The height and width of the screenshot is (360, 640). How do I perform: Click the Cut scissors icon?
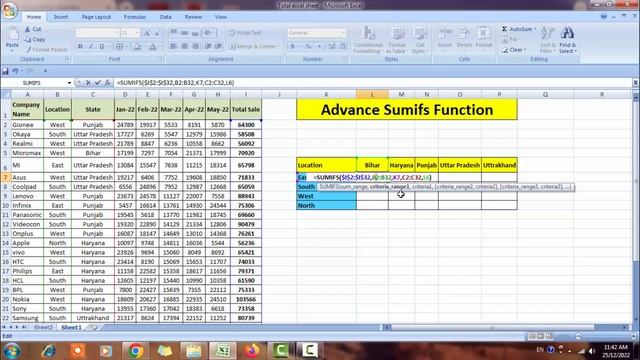(28, 29)
